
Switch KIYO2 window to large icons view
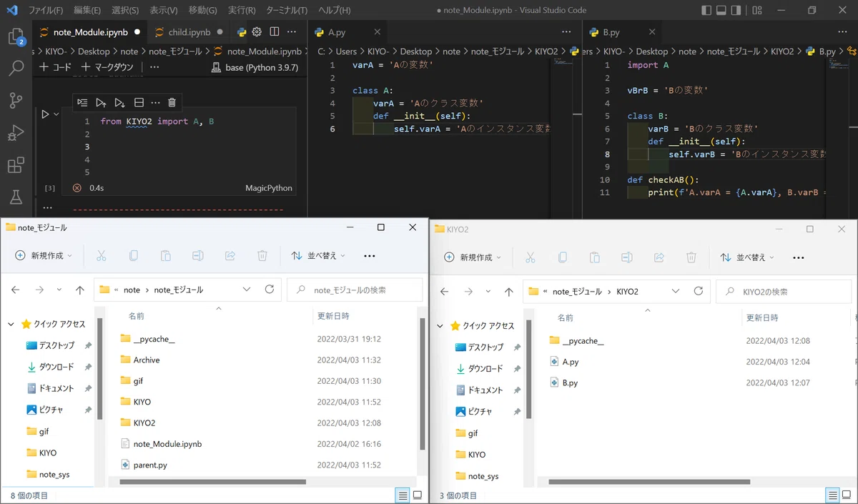pos(847,495)
